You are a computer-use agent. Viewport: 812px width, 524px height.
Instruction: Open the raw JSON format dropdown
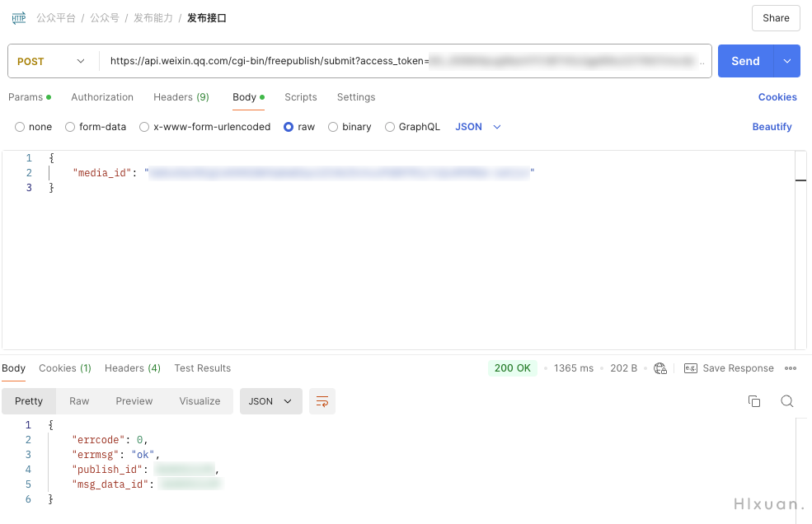pyautogui.click(x=478, y=127)
